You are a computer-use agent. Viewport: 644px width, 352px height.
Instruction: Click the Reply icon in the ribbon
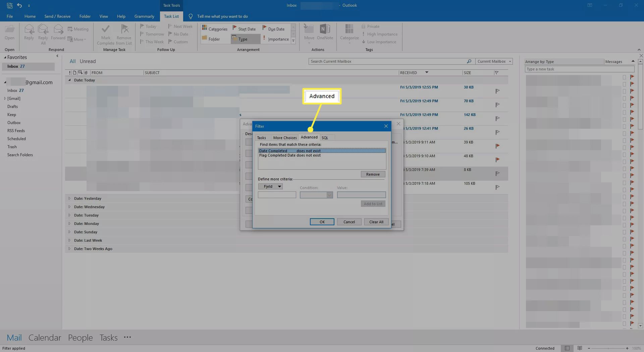(29, 32)
